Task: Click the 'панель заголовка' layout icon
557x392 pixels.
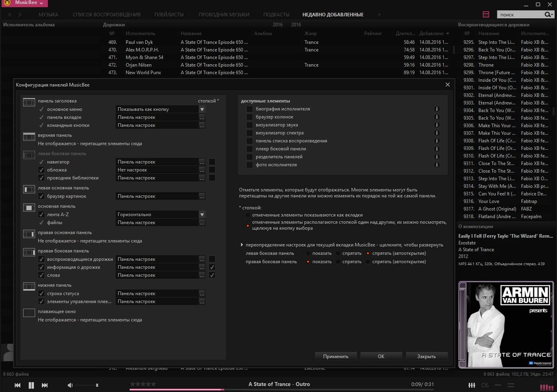Action: tap(29, 102)
